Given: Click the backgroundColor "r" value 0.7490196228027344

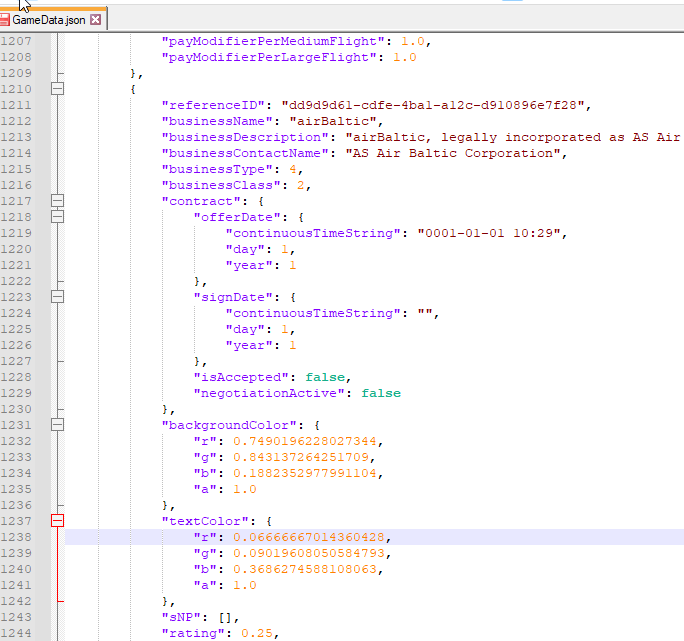Looking at the screenshot, I should point(304,441).
